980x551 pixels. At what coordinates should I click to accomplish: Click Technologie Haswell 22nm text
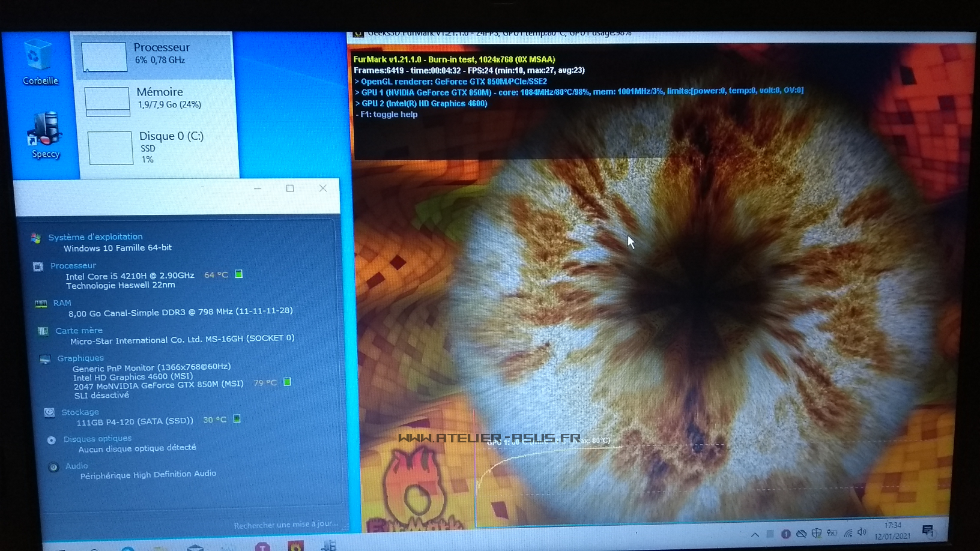[x=121, y=286]
